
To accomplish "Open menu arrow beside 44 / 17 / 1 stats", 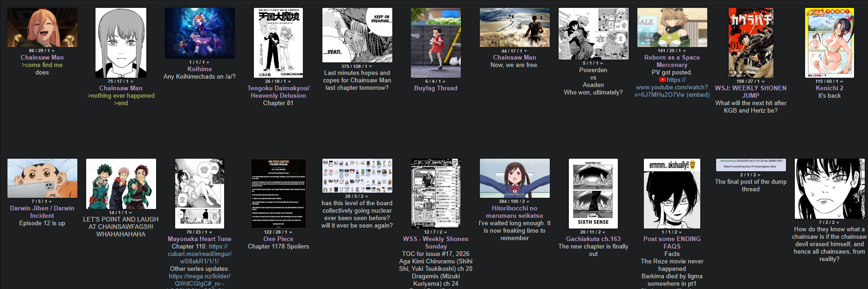I will [x=526, y=51].
